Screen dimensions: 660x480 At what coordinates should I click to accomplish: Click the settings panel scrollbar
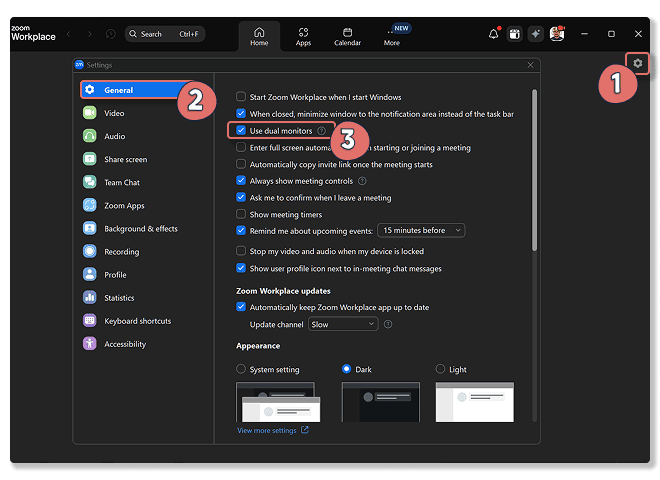pos(534,170)
